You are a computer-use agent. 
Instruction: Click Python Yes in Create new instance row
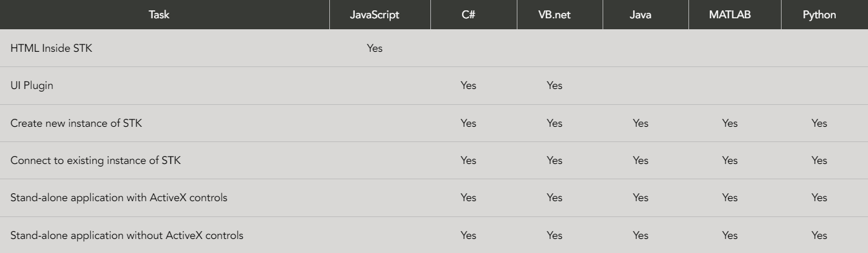click(x=819, y=123)
